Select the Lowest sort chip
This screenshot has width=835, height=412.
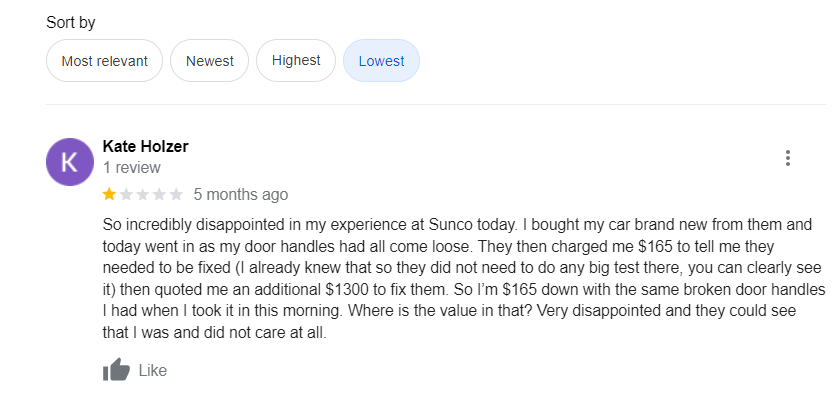[381, 61]
